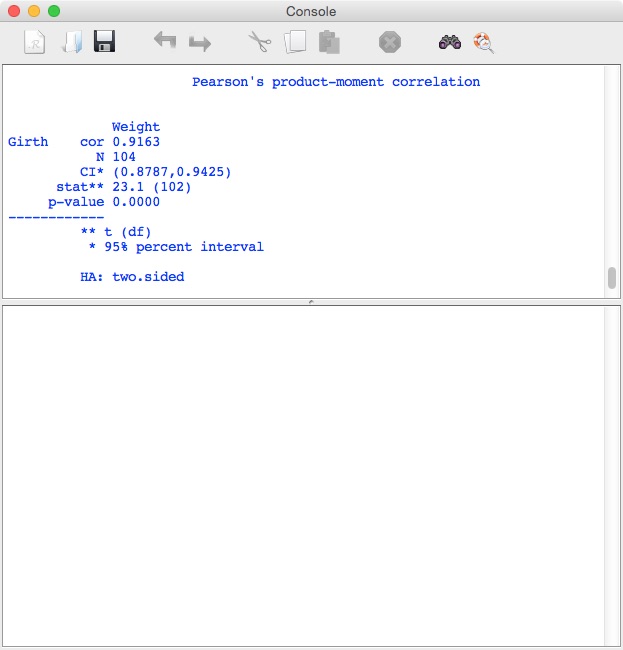The width and height of the screenshot is (623, 650).
Task: Click the "95% percent interval" footnote
Action: (184, 247)
